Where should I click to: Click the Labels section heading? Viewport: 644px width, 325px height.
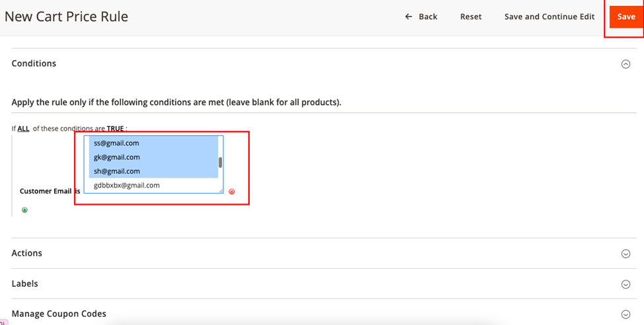(x=24, y=283)
